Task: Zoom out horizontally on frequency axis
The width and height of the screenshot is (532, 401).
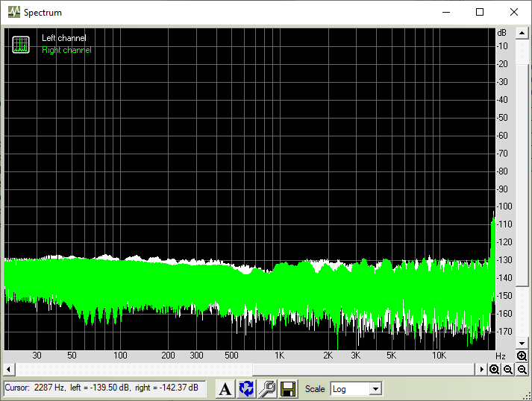Action: coord(508,370)
